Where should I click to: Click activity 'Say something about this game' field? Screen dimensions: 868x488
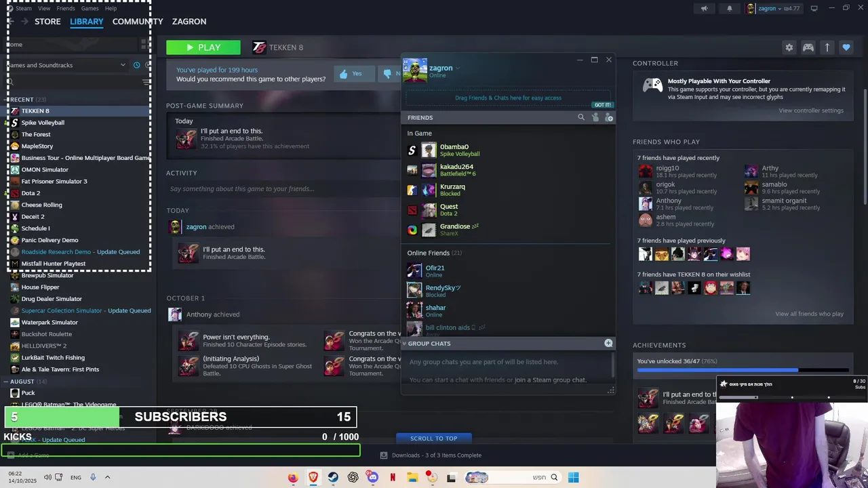coord(283,189)
